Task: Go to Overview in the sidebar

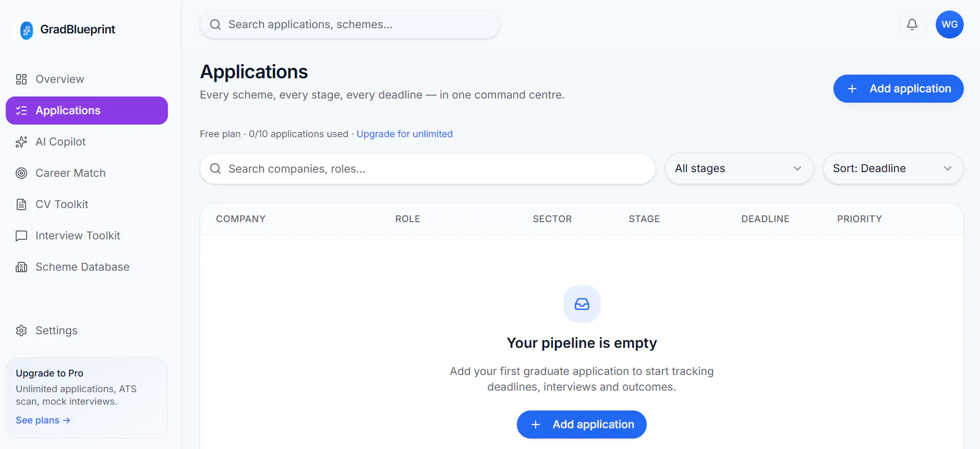Action: point(87,79)
